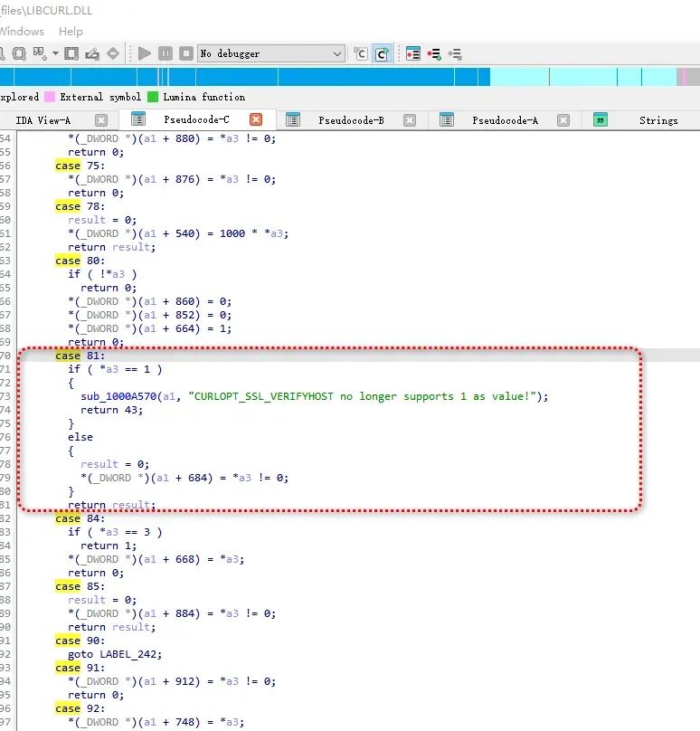The height and width of the screenshot is (731, 700).
Task: Click 'case 90:' label
Action: (80, 641)
